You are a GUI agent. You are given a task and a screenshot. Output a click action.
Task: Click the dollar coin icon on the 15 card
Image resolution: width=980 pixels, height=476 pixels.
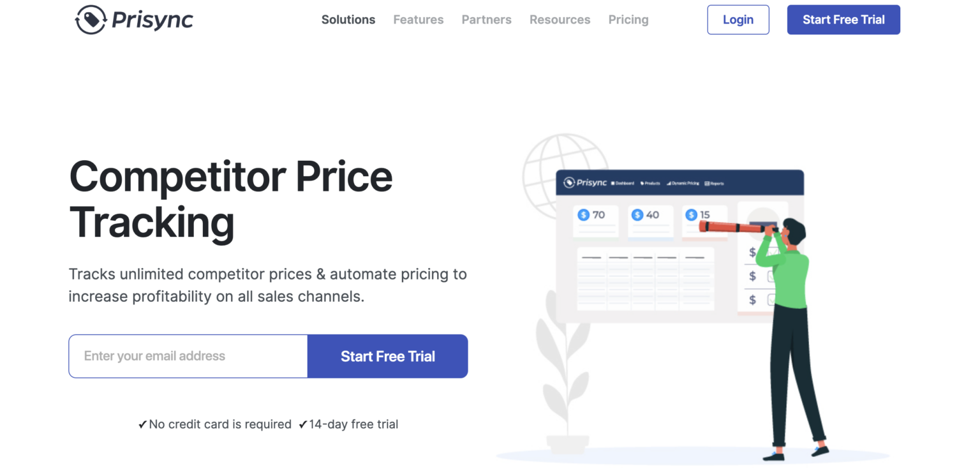pos(691,214)
